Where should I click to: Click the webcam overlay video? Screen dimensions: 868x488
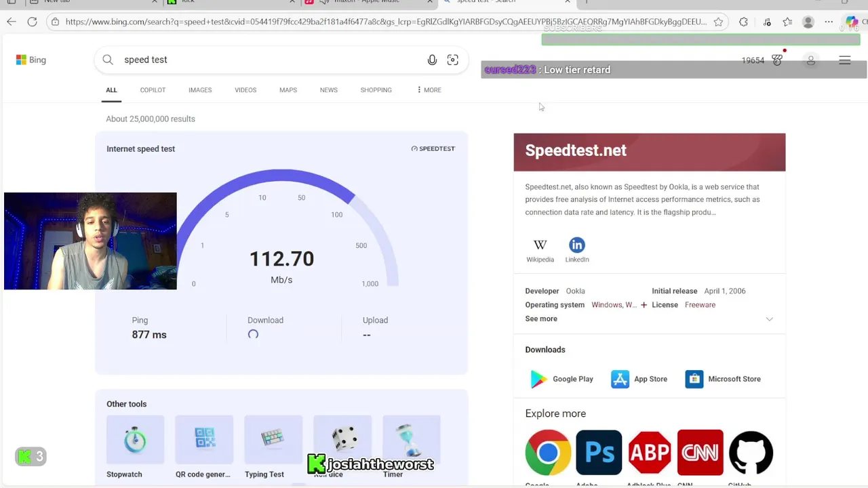coord(90,241)
